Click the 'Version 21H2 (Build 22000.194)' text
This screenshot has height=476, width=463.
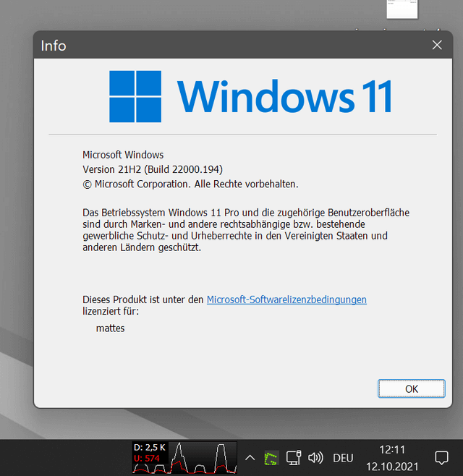[153, 169]
